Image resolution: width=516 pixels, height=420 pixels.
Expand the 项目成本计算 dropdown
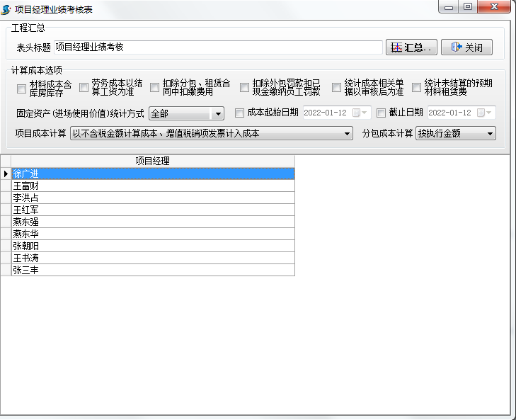tap(347, 133)
